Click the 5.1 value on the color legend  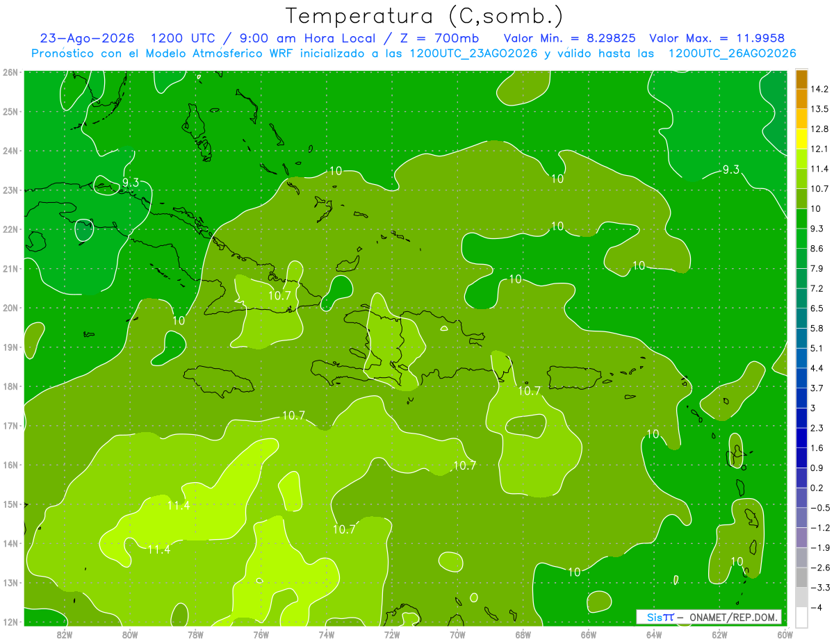click(818, 348)
